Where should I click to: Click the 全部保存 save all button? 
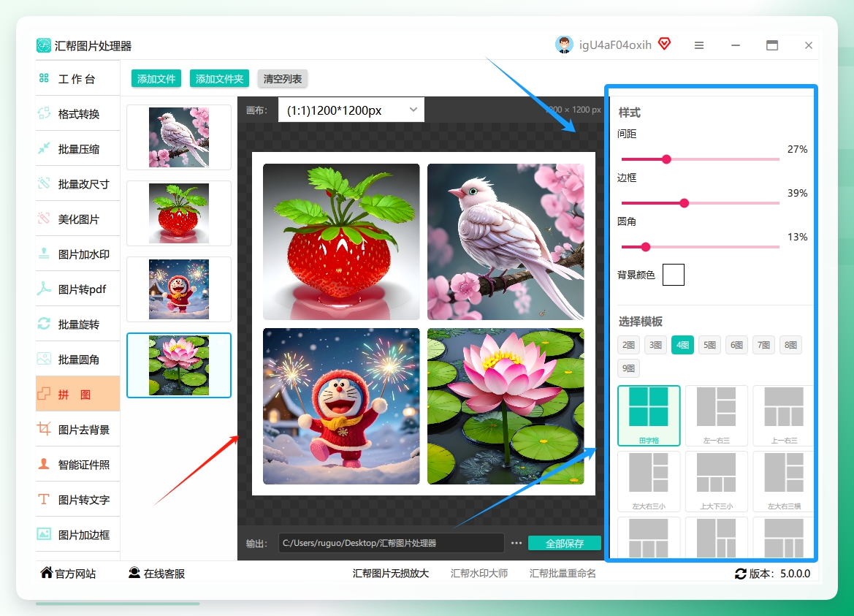coord(565,543)
